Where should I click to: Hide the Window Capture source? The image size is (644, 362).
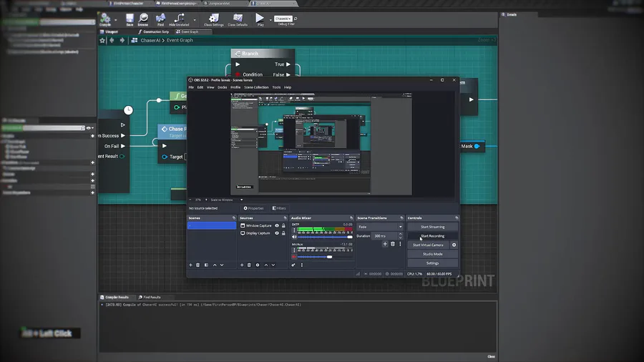277,226
